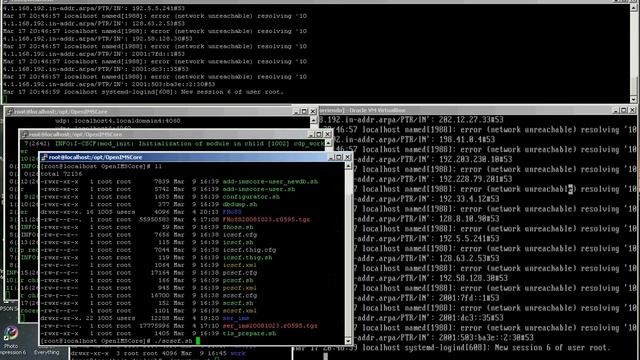The height and width of the screenshot is (360, 640).
Task: Close the rearmost OpenIMSCore window showing udp localhost
Action: click(x=313, y=111)
